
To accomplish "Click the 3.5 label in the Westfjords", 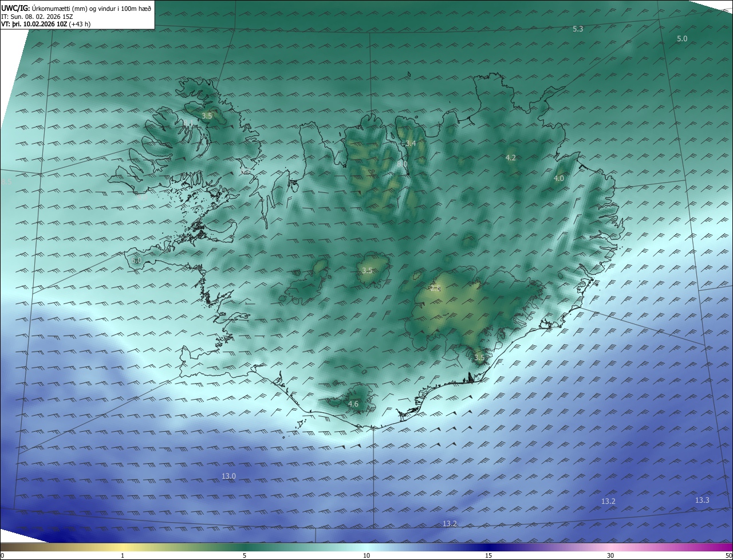I will click(207, 116).
